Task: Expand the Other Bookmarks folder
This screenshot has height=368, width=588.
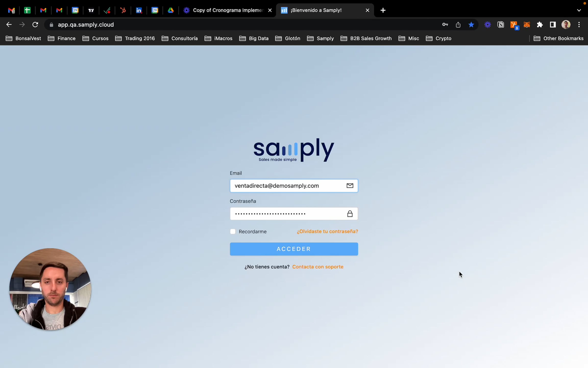Action: pos(559,38)
